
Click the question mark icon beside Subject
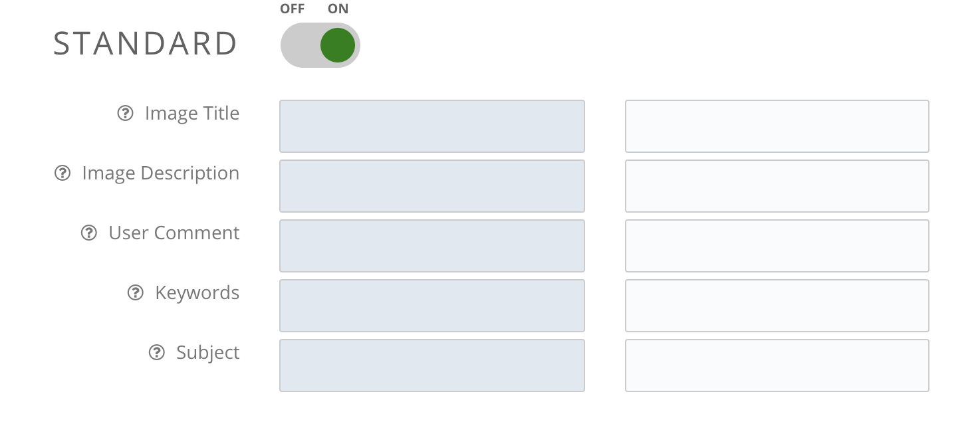tap(156, 353)
